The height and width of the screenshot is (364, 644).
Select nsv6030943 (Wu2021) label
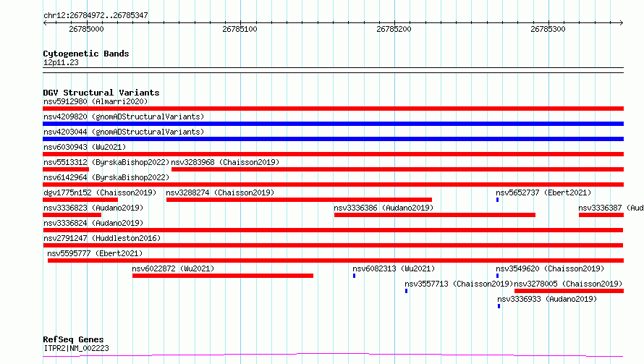click(x=85, y=147)
